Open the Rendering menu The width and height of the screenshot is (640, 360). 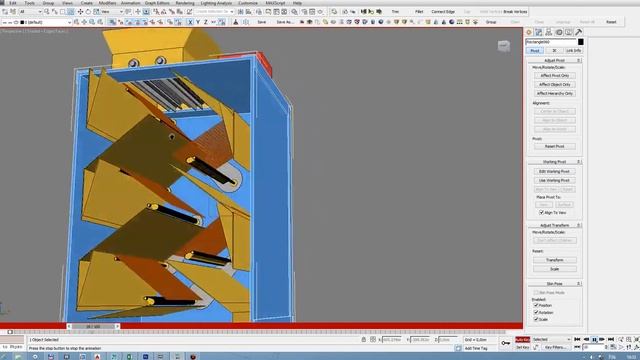(x=185, y=3)
